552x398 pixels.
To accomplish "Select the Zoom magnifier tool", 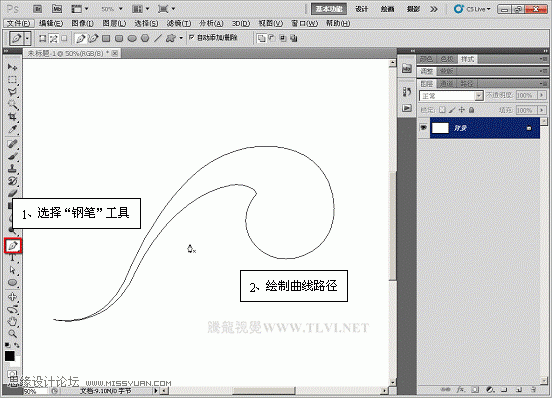I will point(13,334).
